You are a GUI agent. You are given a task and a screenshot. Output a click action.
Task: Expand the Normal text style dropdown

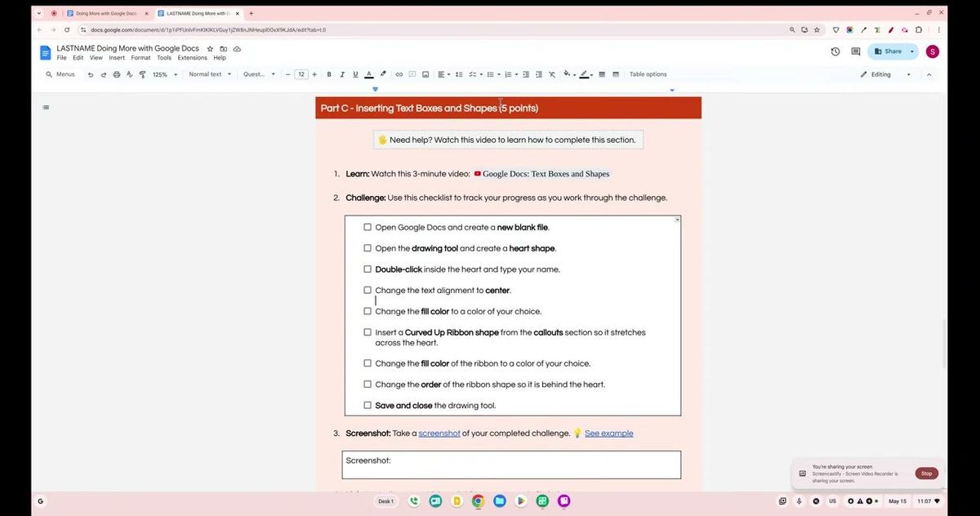coord(210,74)
